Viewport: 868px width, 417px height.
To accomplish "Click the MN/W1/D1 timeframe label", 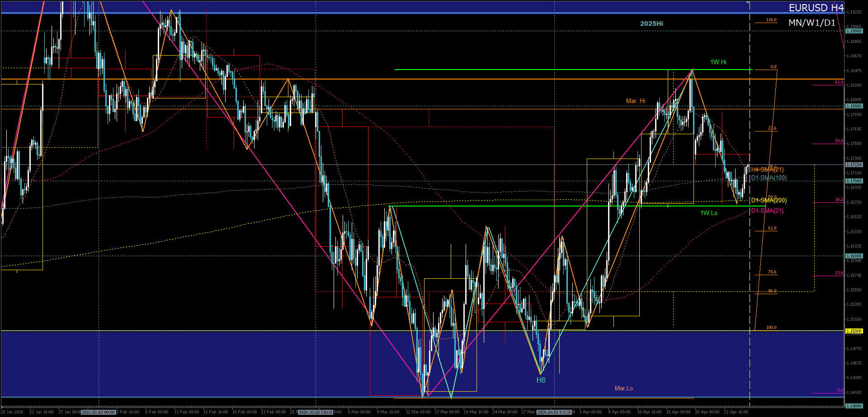I will point(812,23).
